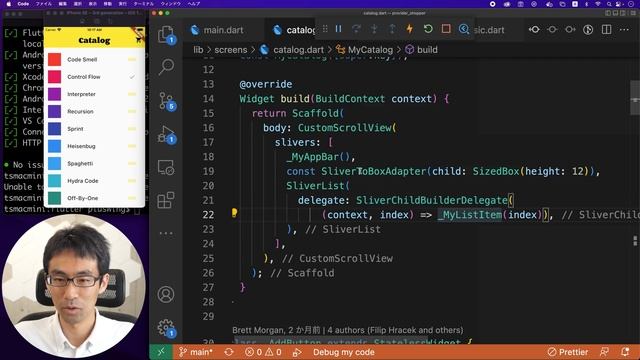Click the red Code Smell color square
Image resolution: width=640 pixels, height=360 pixels.
pyautogui.click(x=54, y=59)
